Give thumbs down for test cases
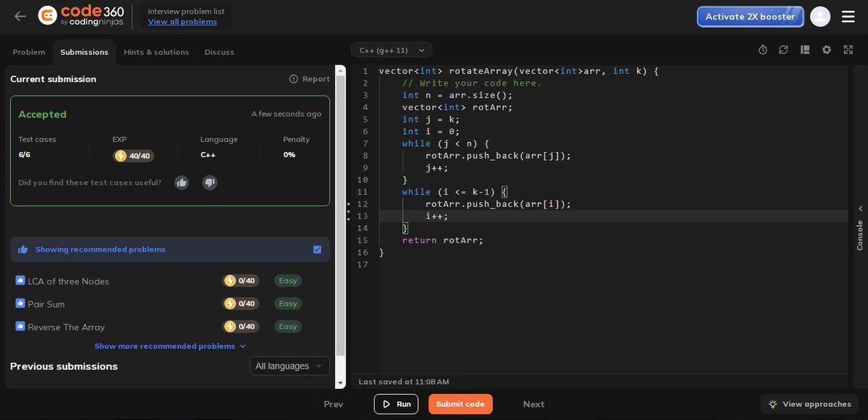 210,182
